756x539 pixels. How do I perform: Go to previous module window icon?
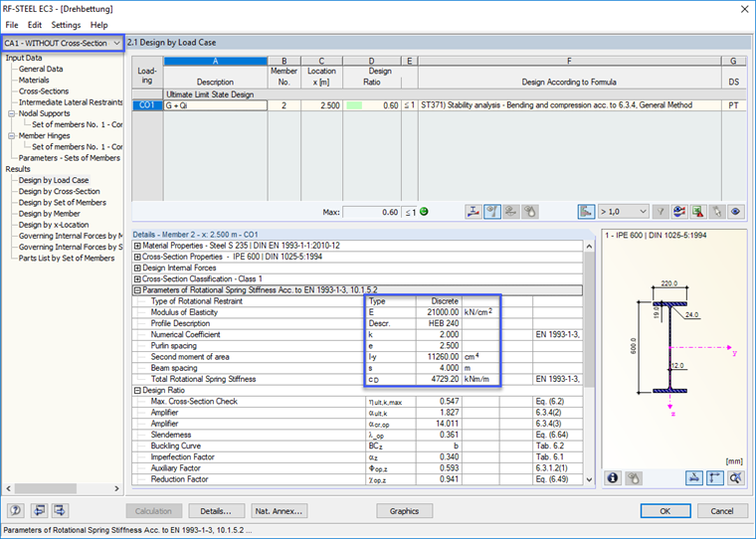[x=39, y=510]
